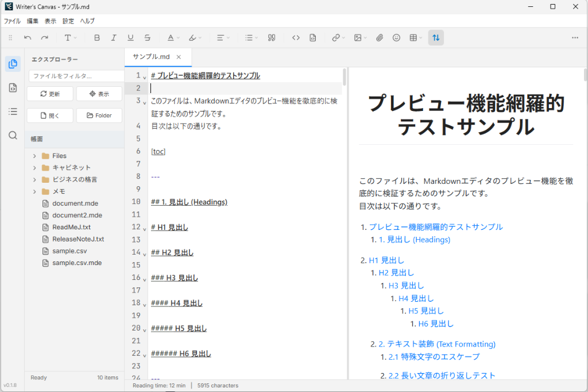The image size is (588, 392).
Task: Open the emoji picker
Action: 396,37
